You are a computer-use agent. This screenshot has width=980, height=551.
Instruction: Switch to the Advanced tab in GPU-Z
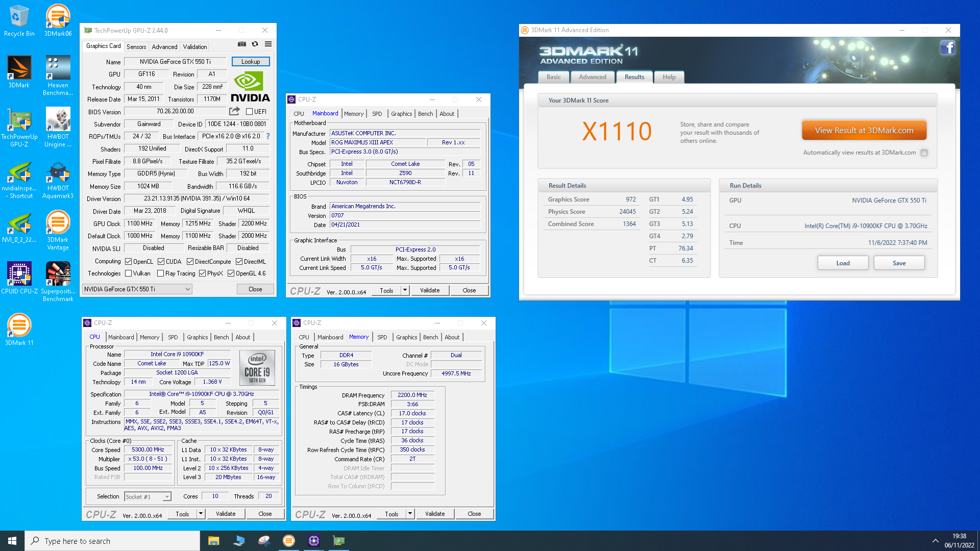164,46
